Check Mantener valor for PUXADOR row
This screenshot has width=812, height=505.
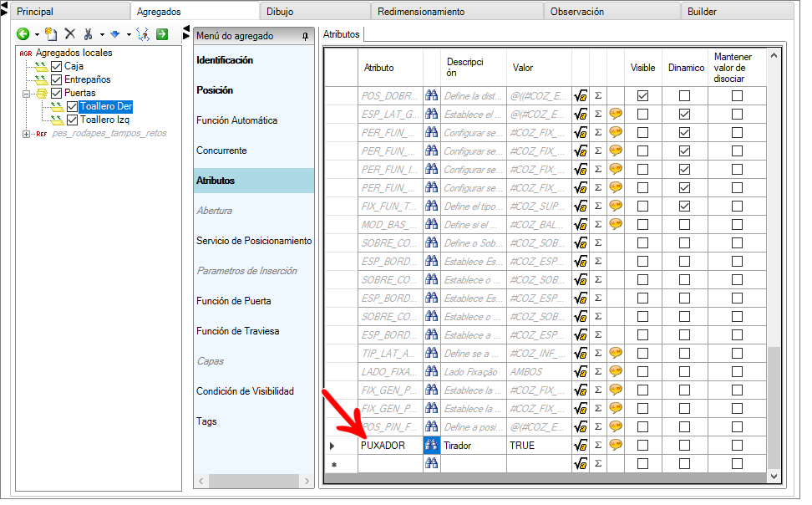(737, 446)
